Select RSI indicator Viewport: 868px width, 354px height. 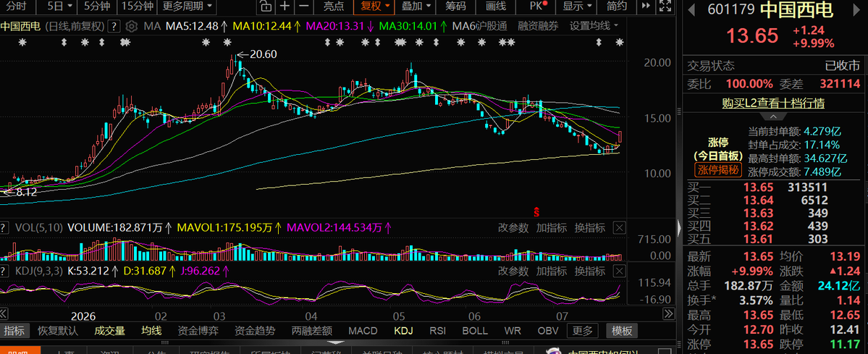coord(437,332)
